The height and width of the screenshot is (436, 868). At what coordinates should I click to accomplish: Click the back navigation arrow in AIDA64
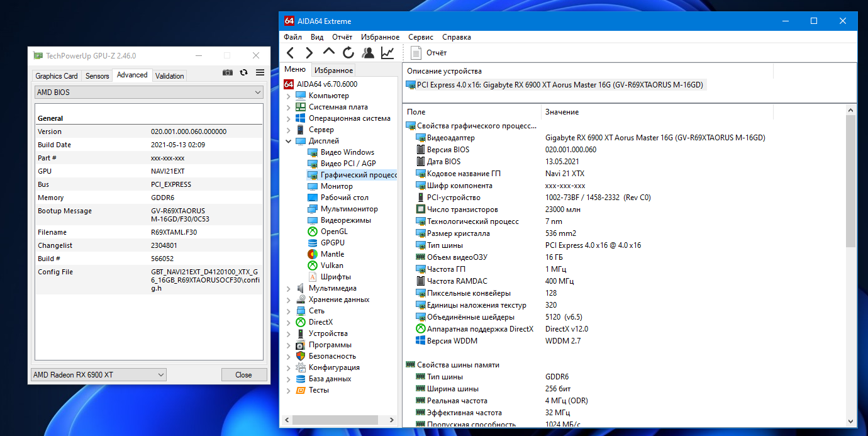click(290, 53)
